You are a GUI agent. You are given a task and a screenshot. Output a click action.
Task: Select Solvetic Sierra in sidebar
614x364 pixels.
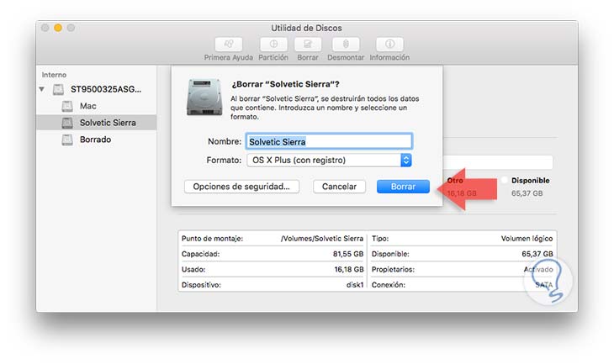click(x=97, y=123)
